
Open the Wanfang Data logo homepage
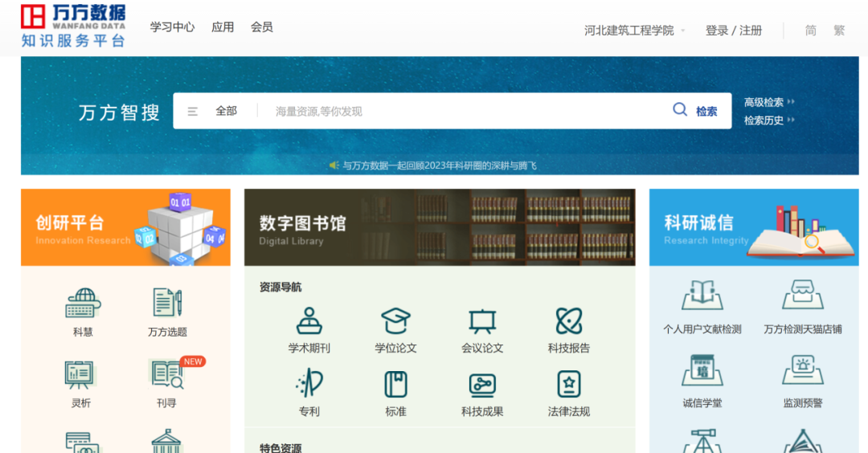pos(73,26)
